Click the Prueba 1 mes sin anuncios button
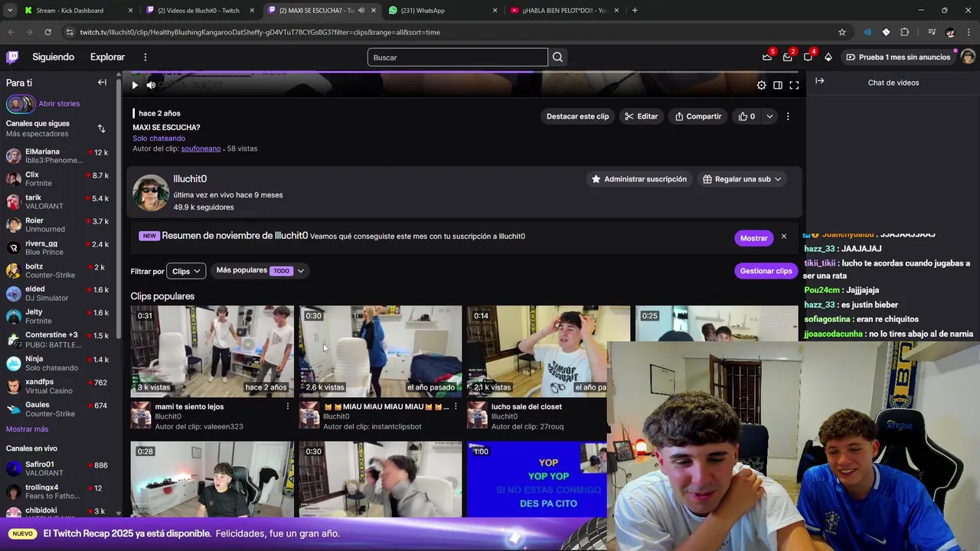Image resolution: width=980 pixels, height=551 pixels. coord(899,57)
